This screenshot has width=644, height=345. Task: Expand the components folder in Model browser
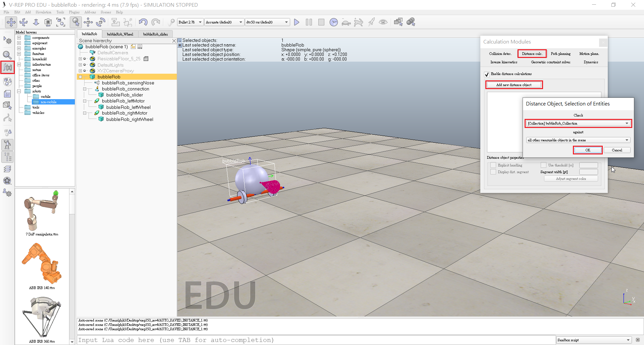click(19, 38)
